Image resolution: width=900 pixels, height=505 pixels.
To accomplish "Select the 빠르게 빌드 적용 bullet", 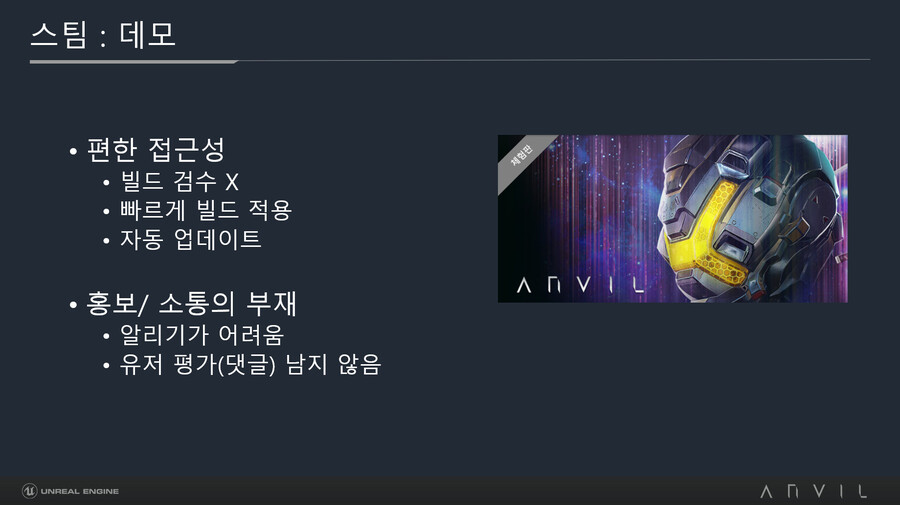I will (206, 210).
